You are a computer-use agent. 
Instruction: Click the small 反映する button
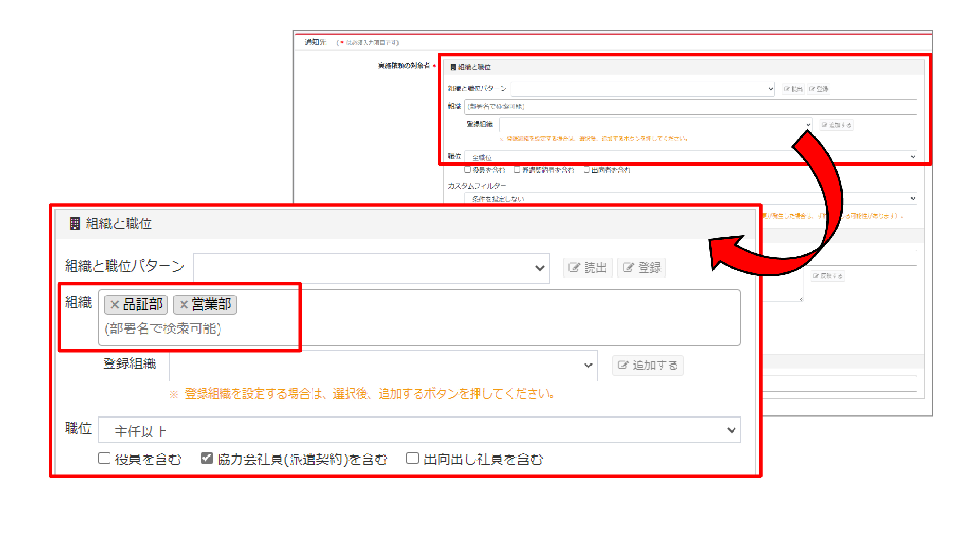827,276
